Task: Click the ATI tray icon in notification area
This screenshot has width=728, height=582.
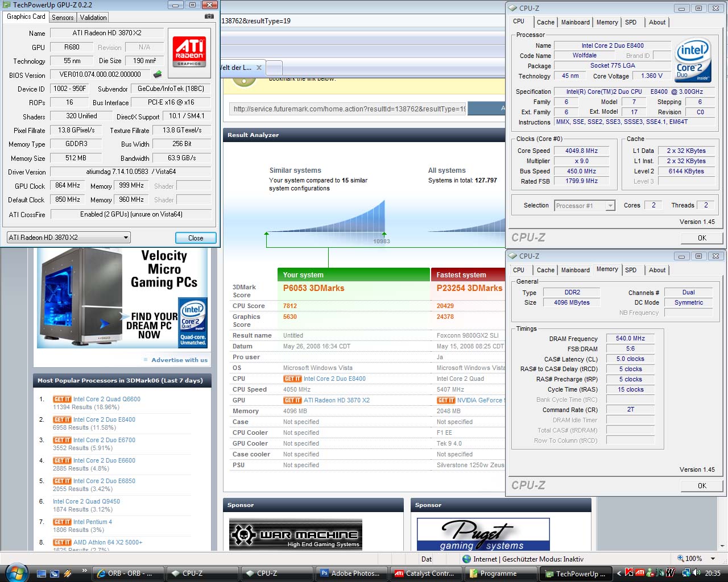Action: (x=640, y=573)
